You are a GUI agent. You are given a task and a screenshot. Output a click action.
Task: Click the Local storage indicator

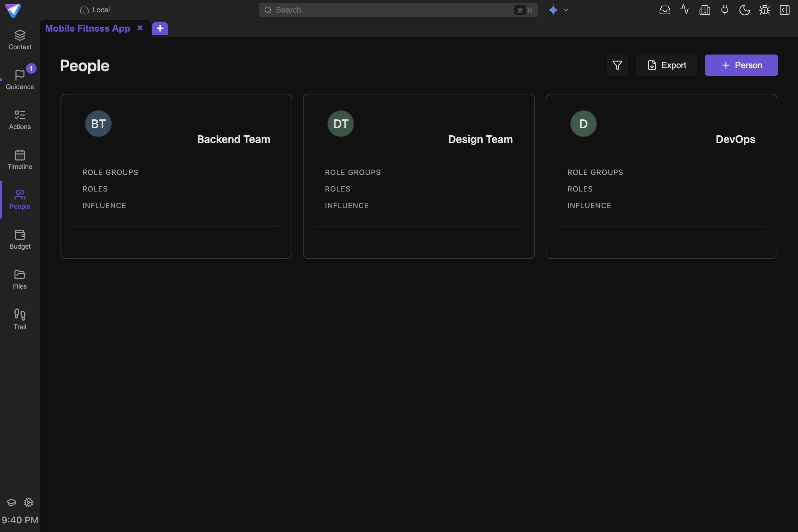(x=95, y=10)
